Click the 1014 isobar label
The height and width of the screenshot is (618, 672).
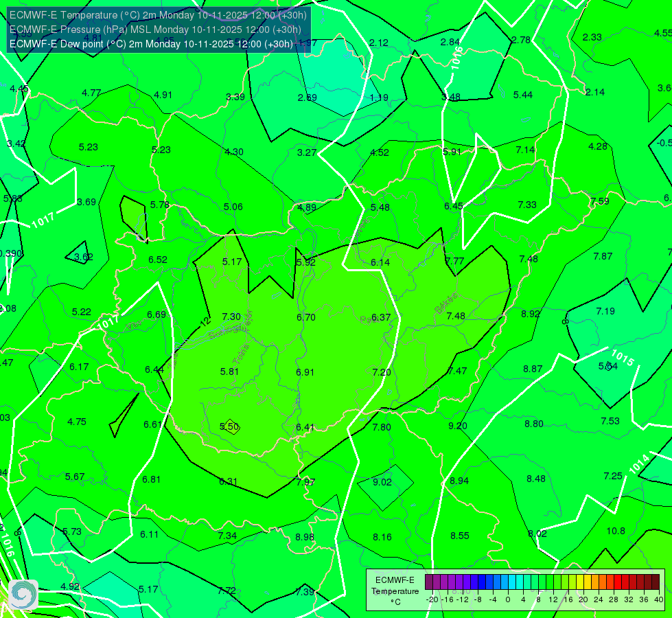click(x=640, y=464)
